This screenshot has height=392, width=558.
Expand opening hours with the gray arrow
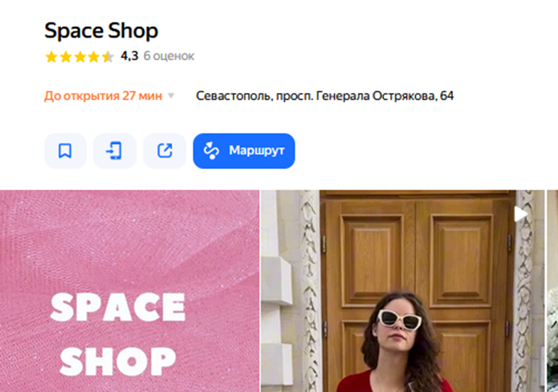[171, 96]
